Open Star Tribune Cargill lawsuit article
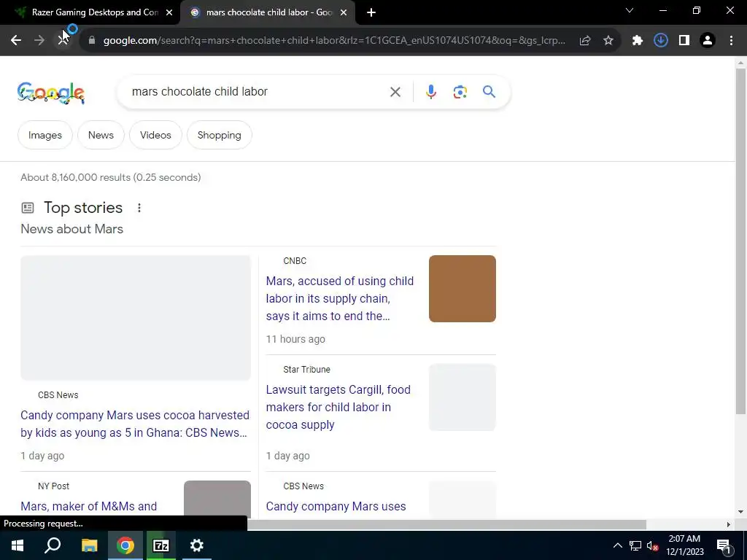 point(338,407)
